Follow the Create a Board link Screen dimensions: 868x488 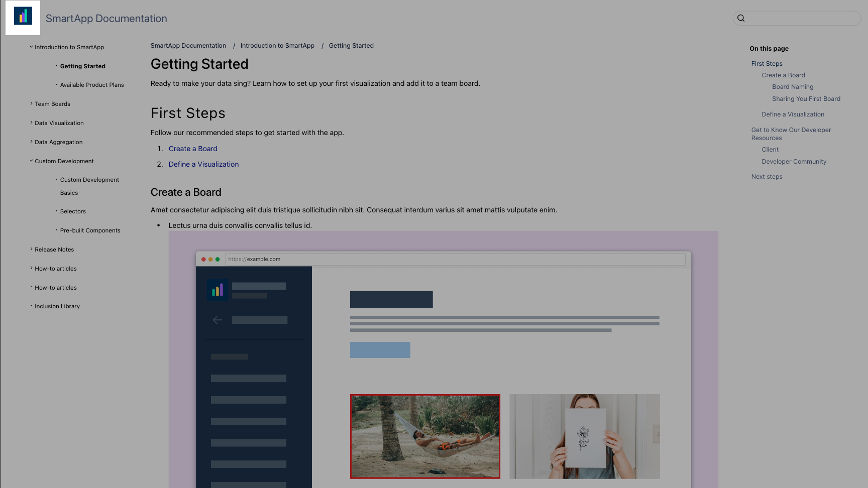[193, 149]
